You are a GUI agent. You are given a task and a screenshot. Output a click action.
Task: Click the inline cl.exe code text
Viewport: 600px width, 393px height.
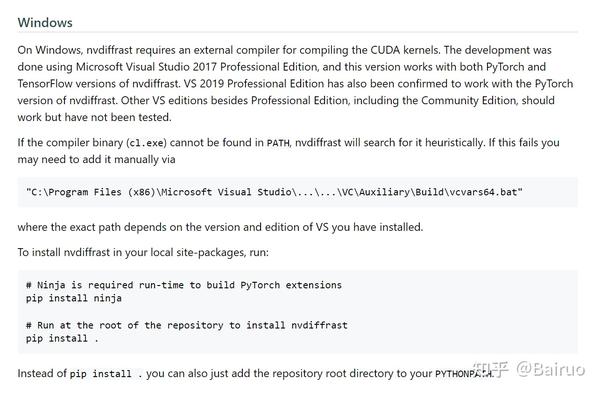pyautogui.click(x=147, y=143)
